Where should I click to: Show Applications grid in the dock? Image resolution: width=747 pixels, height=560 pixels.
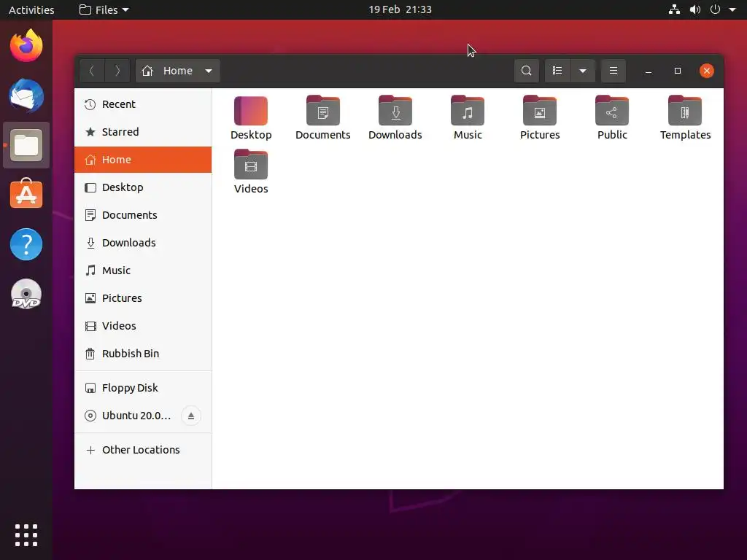pos(26,535)
